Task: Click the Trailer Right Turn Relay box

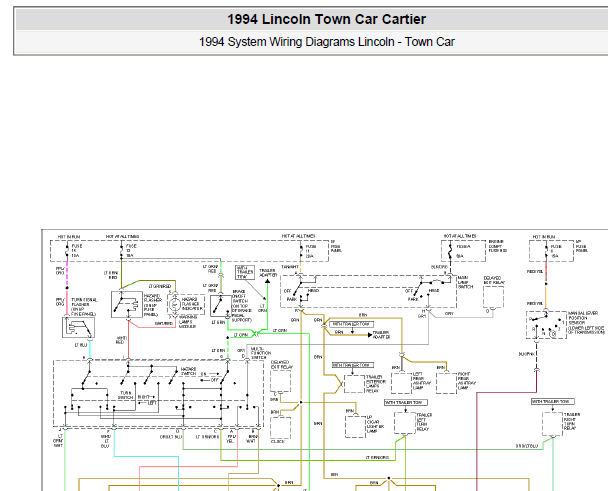Action: (552, 424)
